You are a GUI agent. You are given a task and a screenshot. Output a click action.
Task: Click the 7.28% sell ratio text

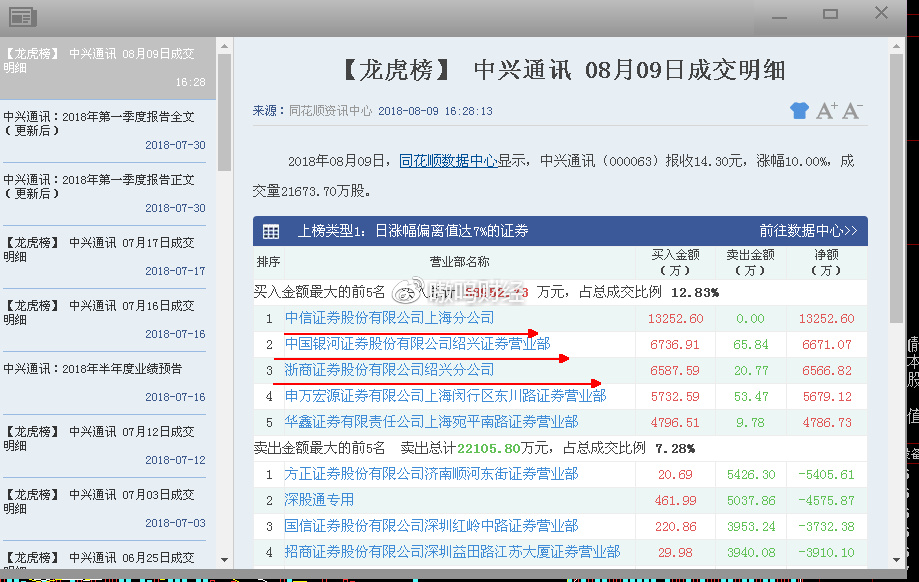tap(675, 448)
